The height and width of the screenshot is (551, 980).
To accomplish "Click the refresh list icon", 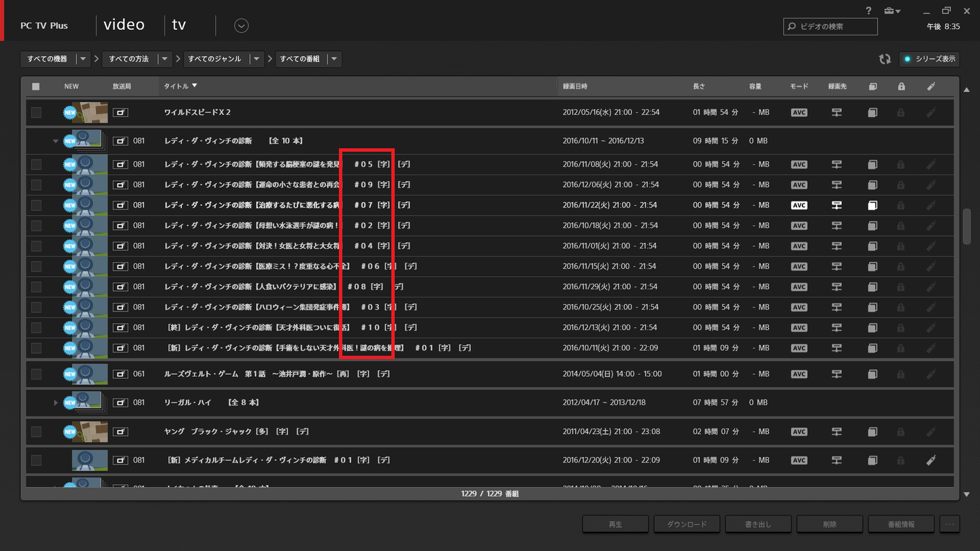I will point(885,59).
